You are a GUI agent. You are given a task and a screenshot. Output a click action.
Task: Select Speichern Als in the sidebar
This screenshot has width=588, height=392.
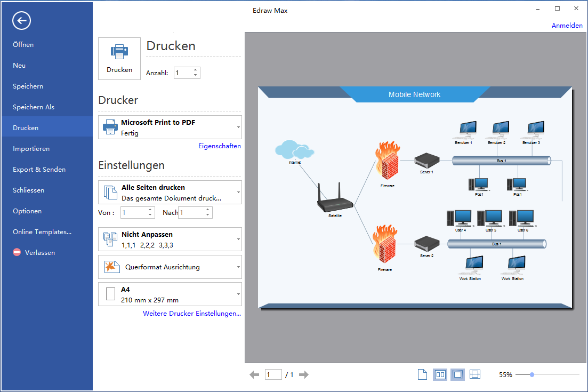click(47, 107)
